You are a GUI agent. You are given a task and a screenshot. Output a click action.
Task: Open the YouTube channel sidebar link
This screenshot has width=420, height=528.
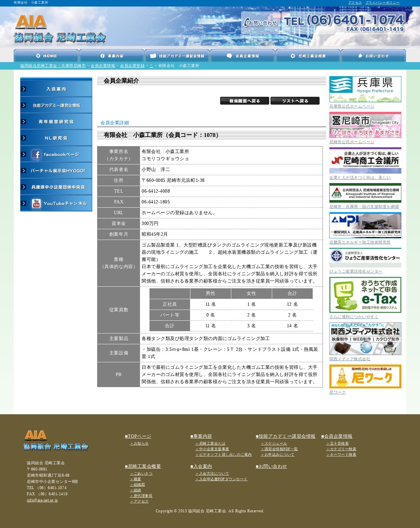pyautogui.click(x=56, y=203)
